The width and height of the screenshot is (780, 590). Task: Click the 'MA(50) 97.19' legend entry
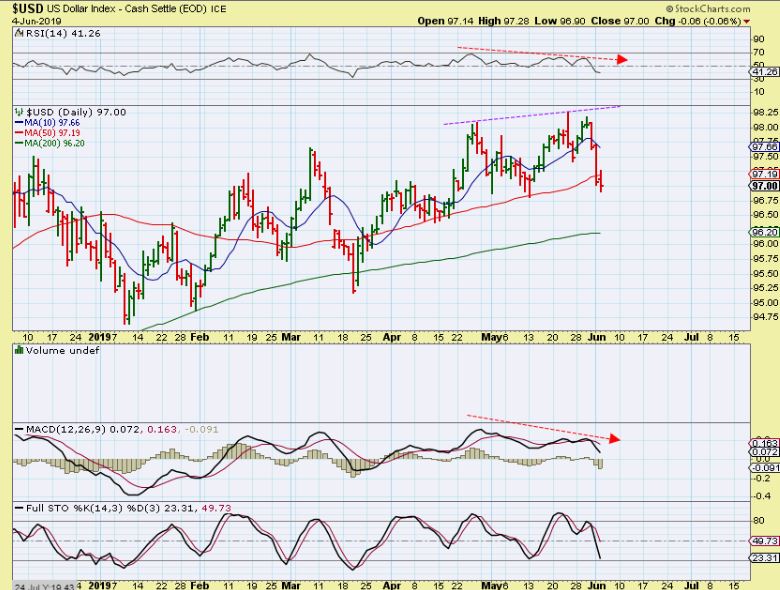point(52,133)
